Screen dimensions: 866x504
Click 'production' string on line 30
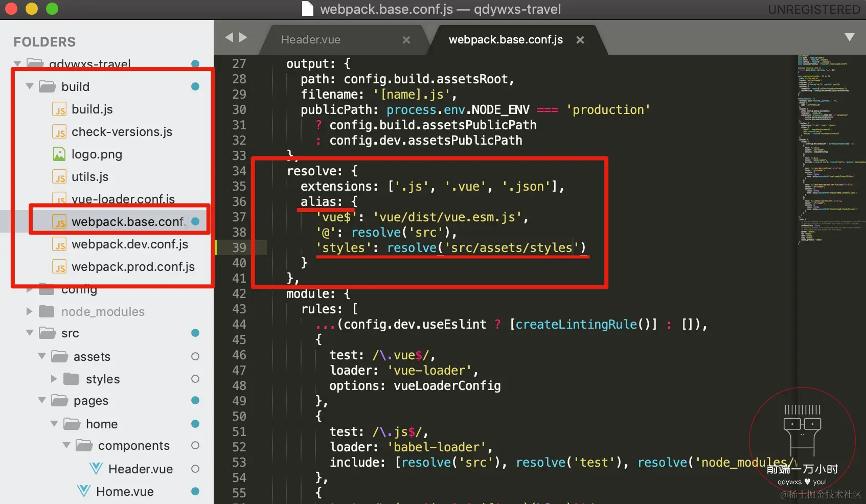[x=608, y=110]
